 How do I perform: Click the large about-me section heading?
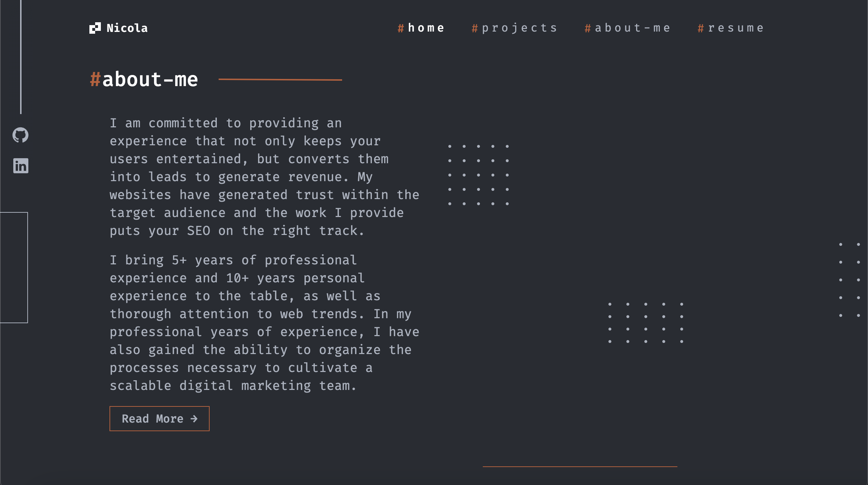(x=144, y=79)
